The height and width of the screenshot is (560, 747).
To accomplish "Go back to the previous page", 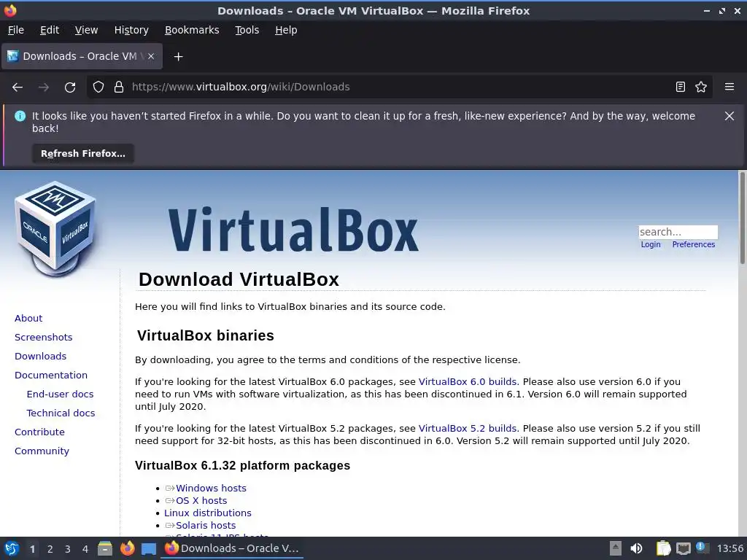I will click(18, 87).
